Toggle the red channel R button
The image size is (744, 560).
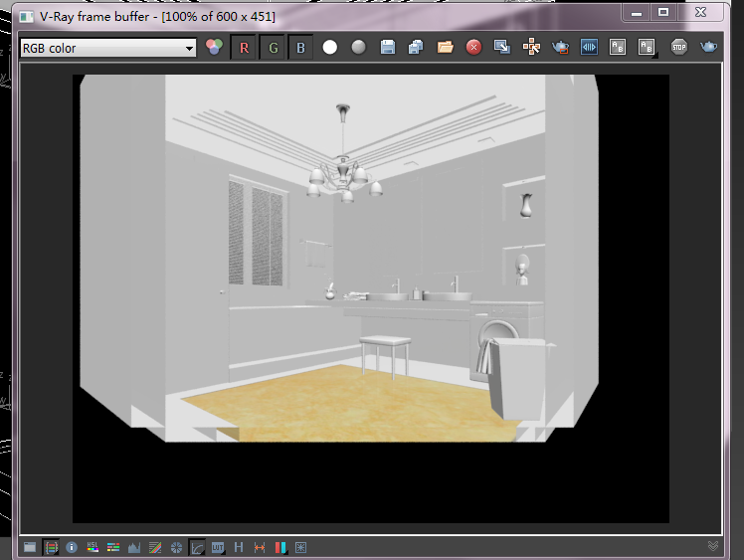[244, 48]
